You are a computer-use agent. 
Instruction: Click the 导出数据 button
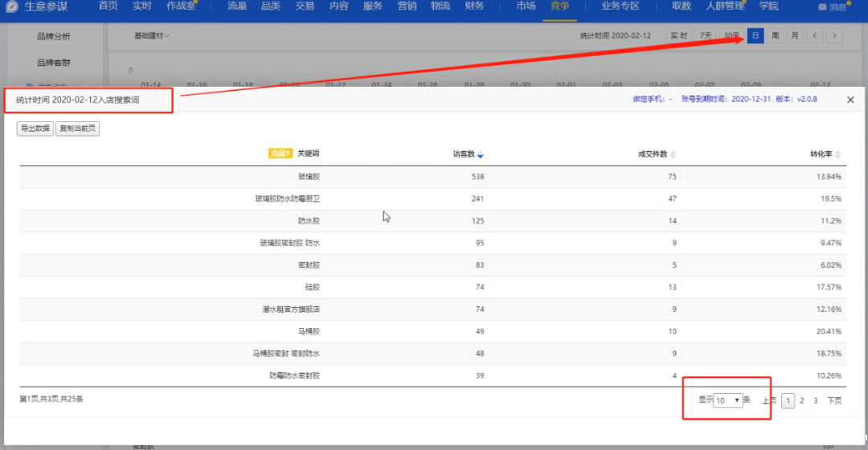(x=35, y=129)
